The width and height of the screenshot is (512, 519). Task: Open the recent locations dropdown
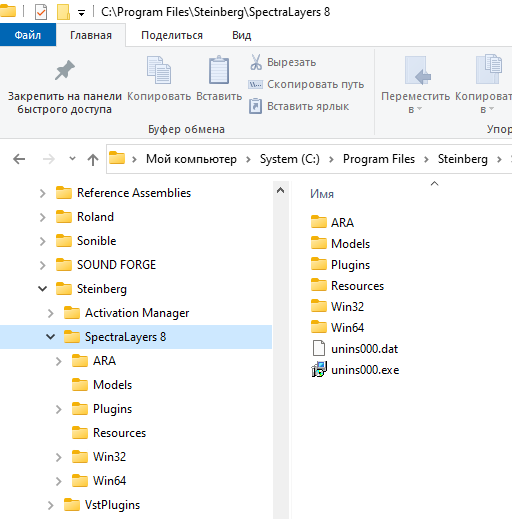pyautogui.click(x=72, y=159)
